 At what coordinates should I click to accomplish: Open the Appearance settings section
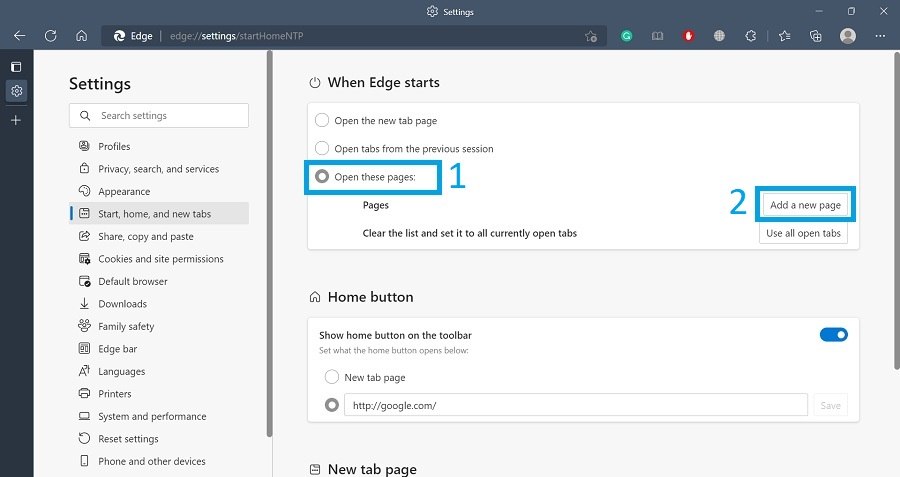pos(124,192)
